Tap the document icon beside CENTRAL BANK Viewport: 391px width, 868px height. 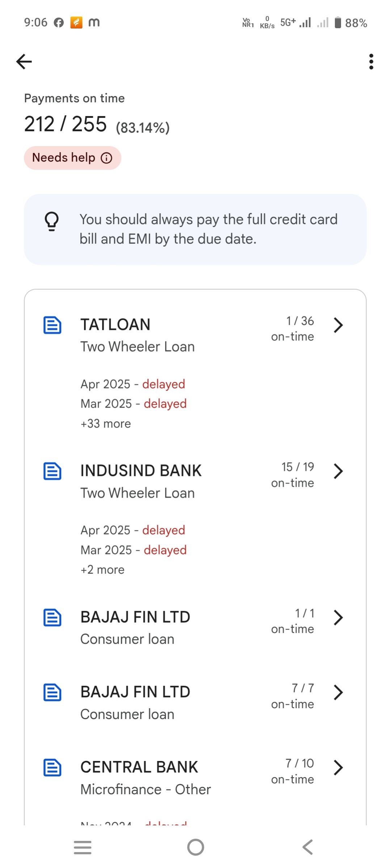[52, 767]
